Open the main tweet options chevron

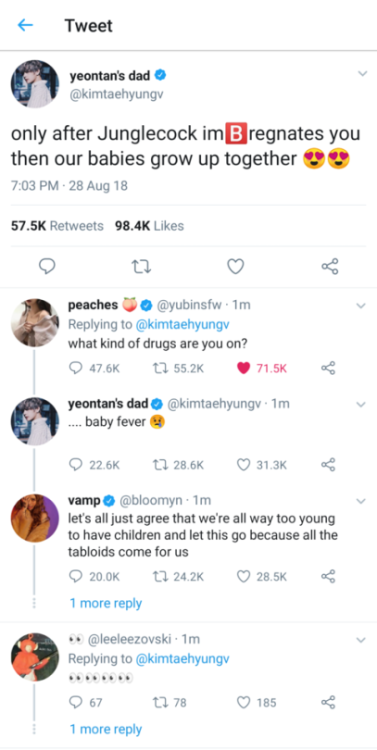coord(363,73)
